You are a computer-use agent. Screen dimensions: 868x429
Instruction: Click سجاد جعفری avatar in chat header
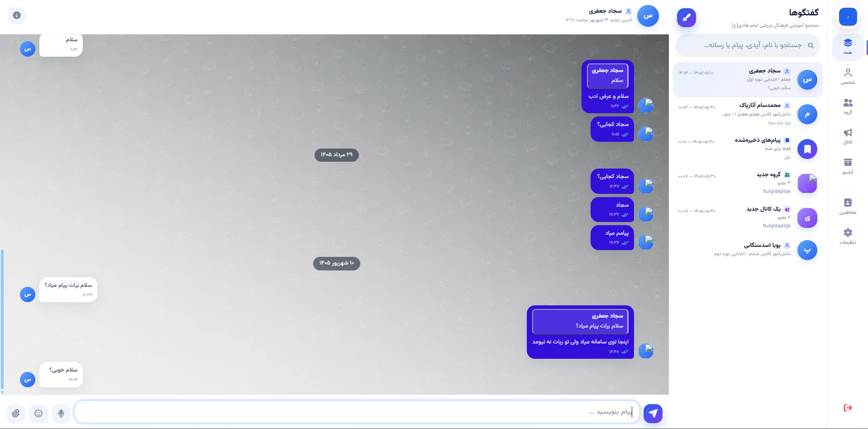click(648, 16)
